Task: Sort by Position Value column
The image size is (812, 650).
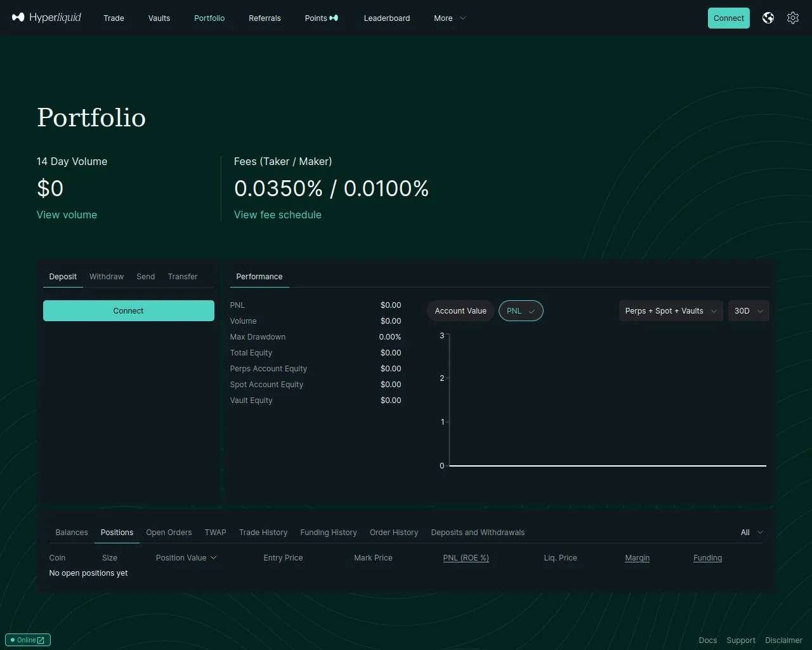Action: [x=187, y=558]
